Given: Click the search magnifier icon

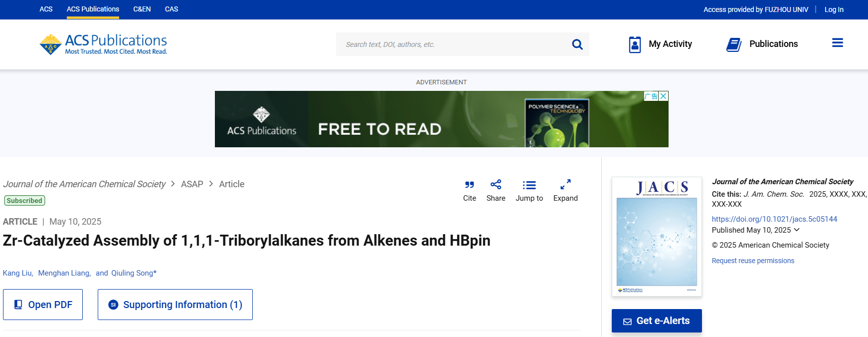Looking at the screenshot, I should 577,44.
